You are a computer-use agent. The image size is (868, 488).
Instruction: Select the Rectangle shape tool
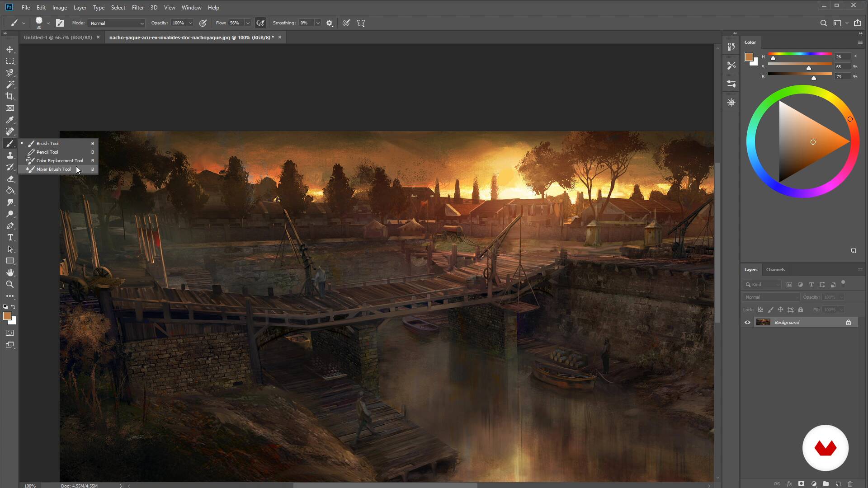click(x=10, y=261)
